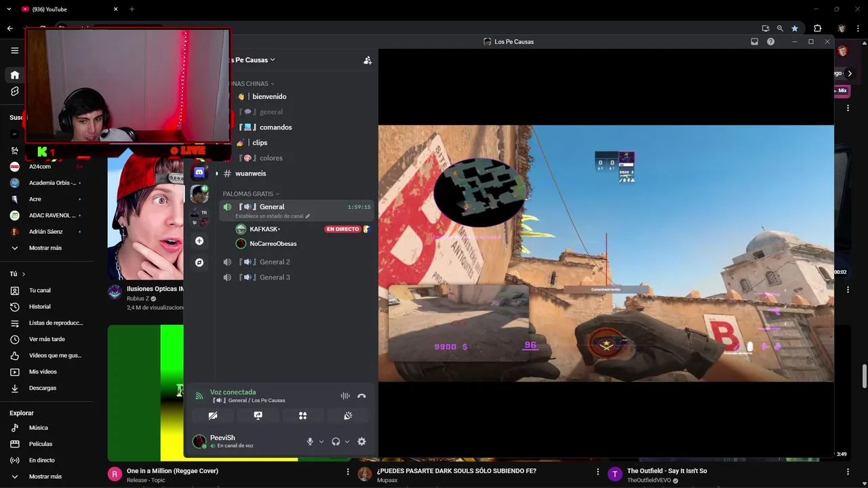Image resolution: width=868 pixels, height=488 pixels.
Task: Open YouTube hamburger guide menu
Action: (14, 50)
